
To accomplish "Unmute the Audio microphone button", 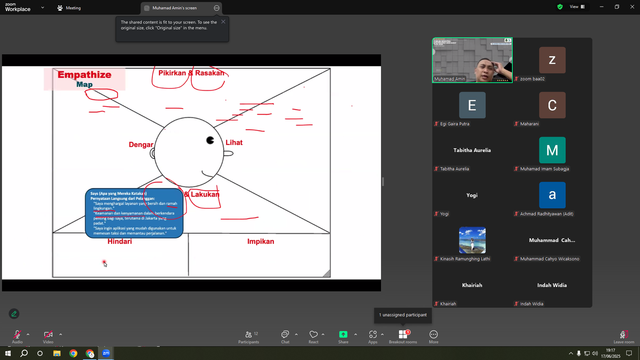I will pos(17,336).
